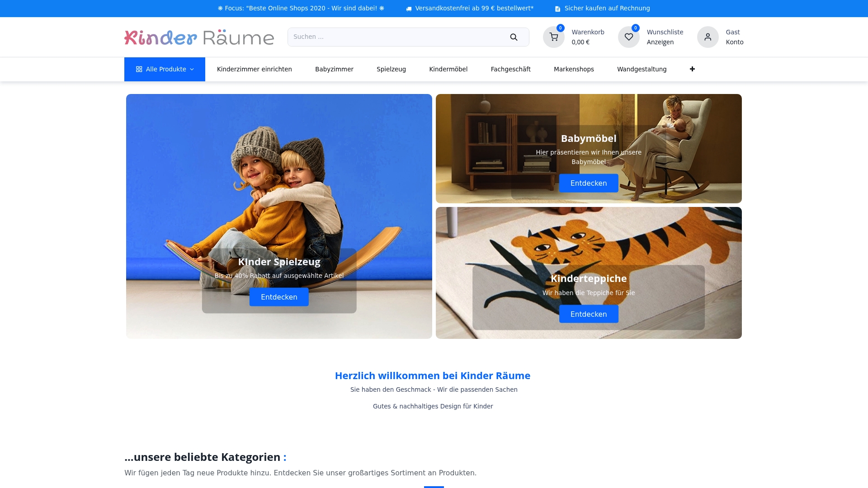Viewport: 868px width, 488px height.
Task: Click Sicher kaufen auf Rechnung text
Action: [607, 8]
